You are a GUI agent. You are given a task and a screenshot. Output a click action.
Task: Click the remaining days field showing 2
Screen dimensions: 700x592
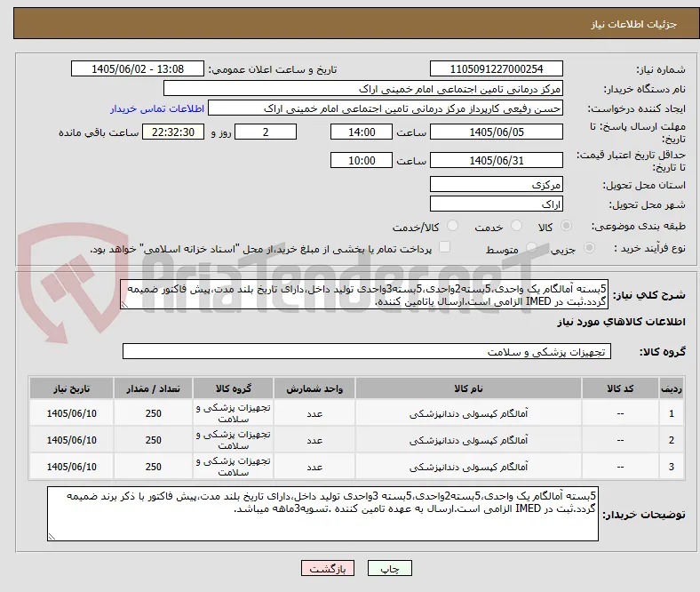click(266, 132)
